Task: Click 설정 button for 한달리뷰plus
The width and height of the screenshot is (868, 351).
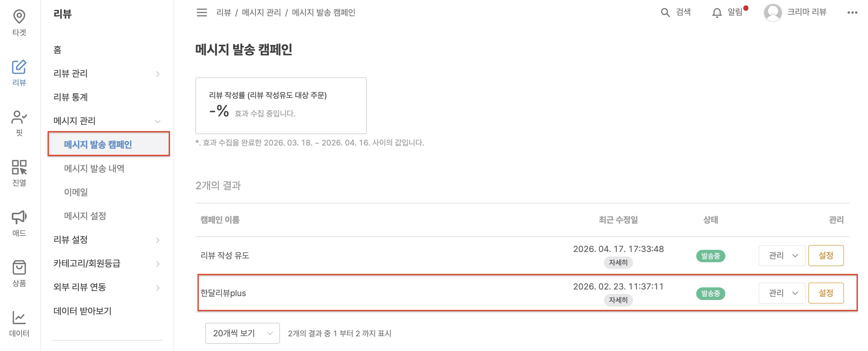Action: pyautogui.click(x=825, y=293)
